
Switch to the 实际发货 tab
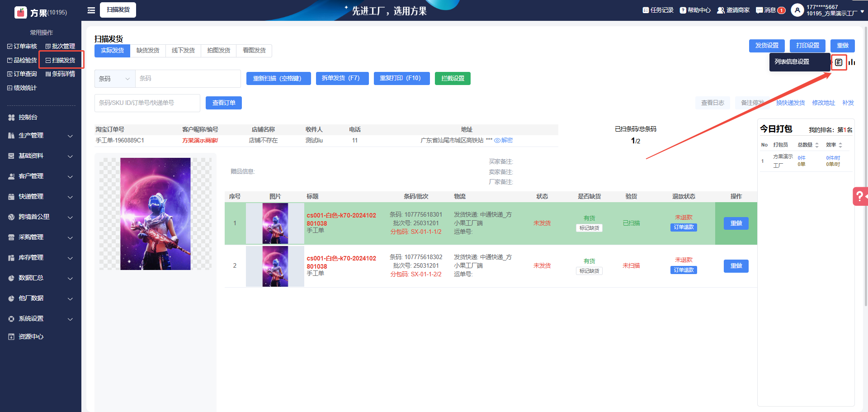pos(112,51)
